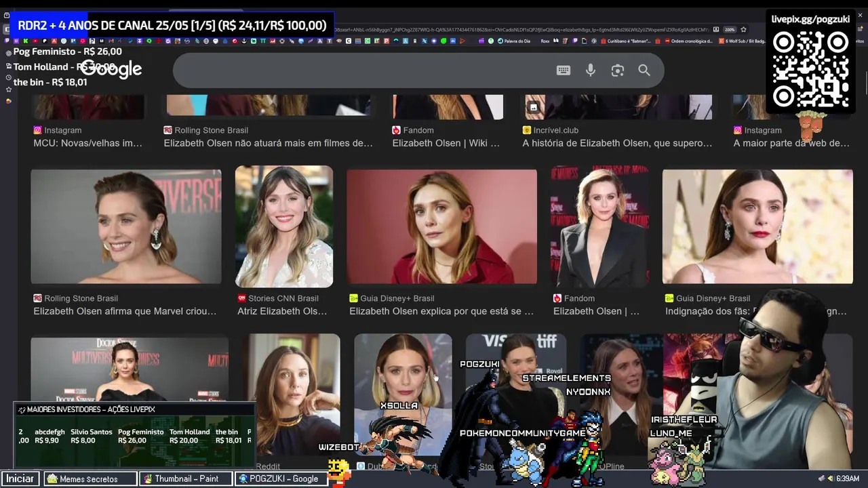Open the on-screen keyboard in search bar
Image resolution: width=868 pixels, height=488 pixels.
click(564, 70)
